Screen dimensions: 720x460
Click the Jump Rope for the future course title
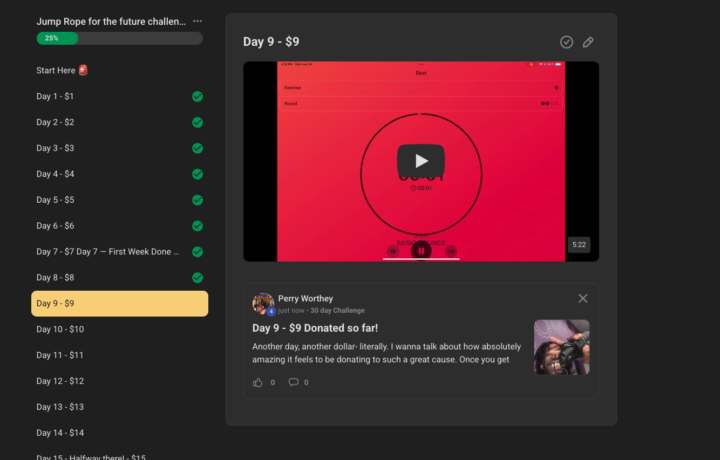[111, 22]
